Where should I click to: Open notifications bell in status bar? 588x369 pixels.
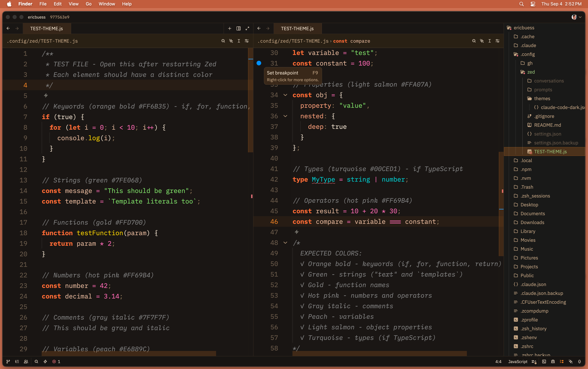pyautogui.click(x=579, y=362)
